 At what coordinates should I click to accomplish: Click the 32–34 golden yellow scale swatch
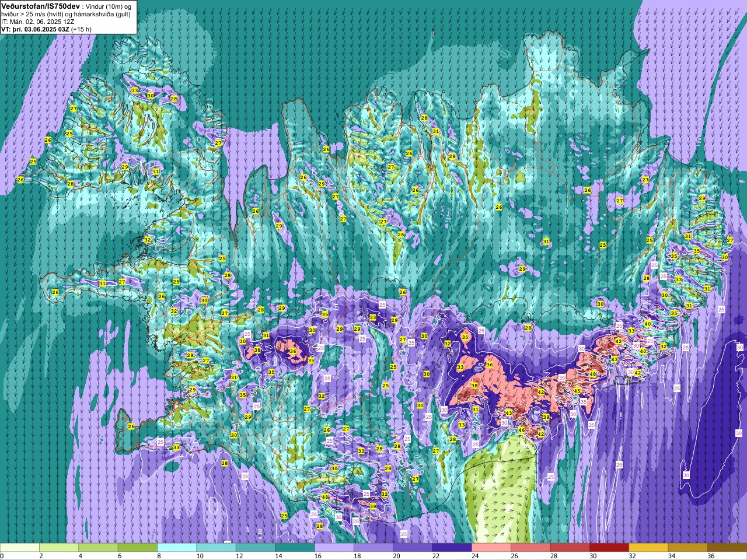pyautogui.click(x=648, y=548)
